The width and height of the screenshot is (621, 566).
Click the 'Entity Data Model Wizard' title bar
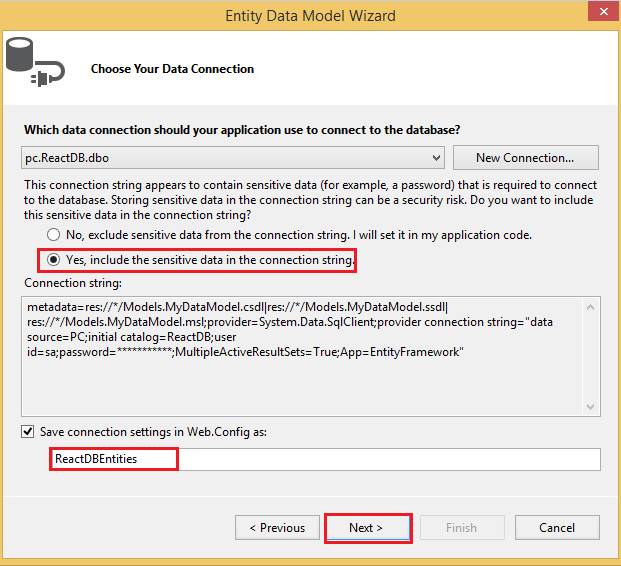(310, 15)
